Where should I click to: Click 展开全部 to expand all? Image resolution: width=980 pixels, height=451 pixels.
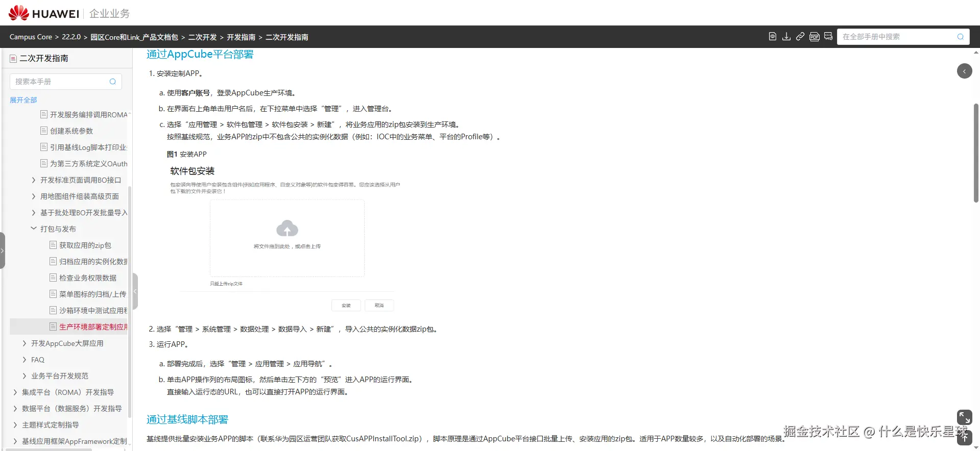coord(23,100)
